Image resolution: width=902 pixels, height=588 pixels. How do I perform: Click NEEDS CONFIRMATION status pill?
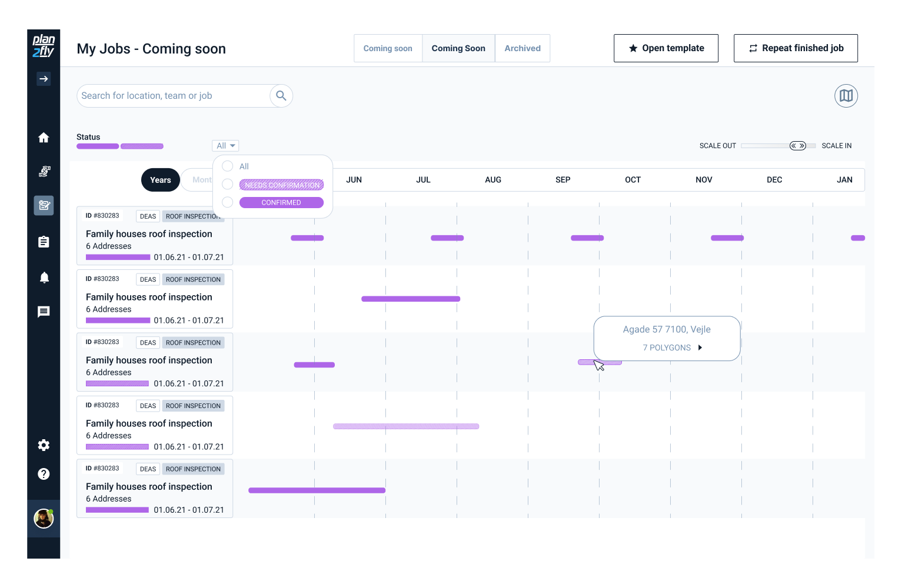281,185
